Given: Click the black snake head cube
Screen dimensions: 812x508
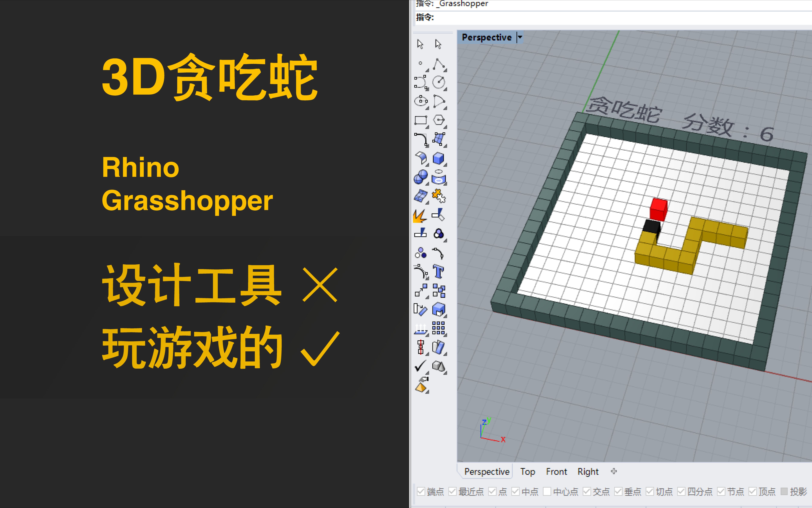Looking at the screenshot, I should tap(652, 227).
